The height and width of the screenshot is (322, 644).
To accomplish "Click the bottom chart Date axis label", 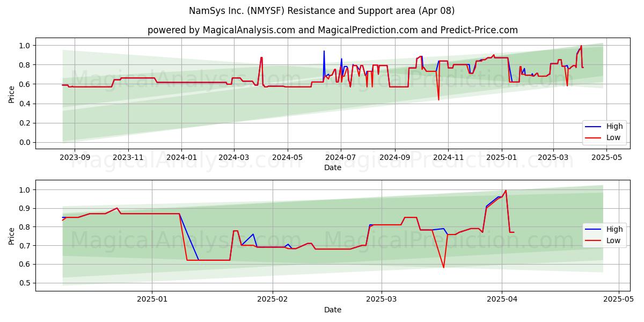I will 333,310.
